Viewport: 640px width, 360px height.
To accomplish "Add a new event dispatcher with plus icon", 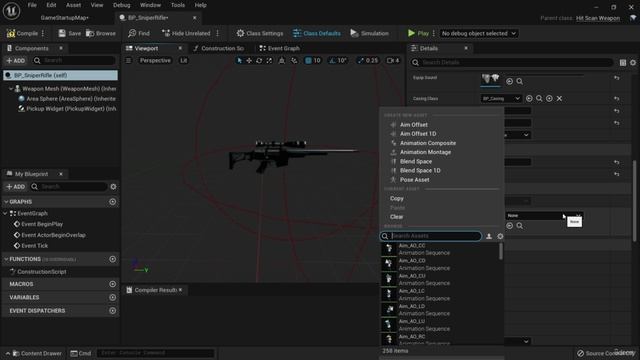I will pyautogui.click(x=113, y=311).
